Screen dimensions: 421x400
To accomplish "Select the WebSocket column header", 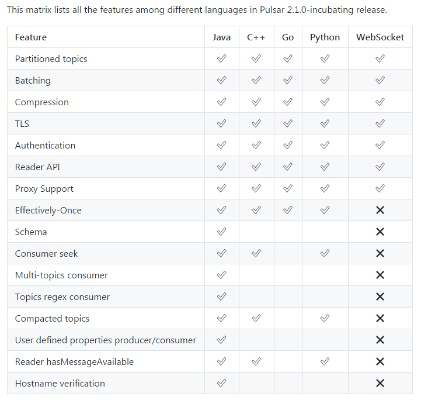I will pos(380,37).
